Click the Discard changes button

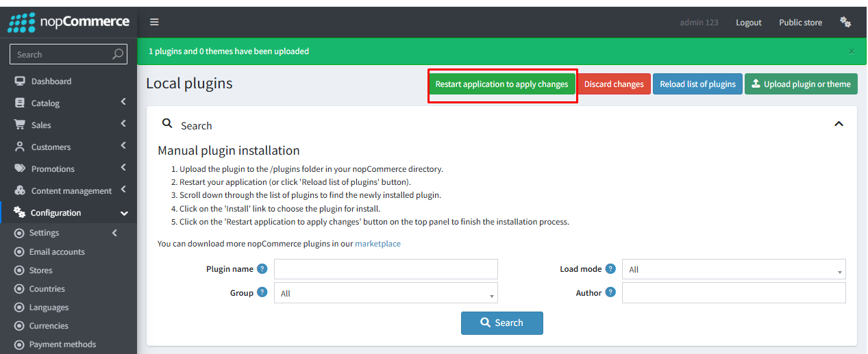[614, 84]
